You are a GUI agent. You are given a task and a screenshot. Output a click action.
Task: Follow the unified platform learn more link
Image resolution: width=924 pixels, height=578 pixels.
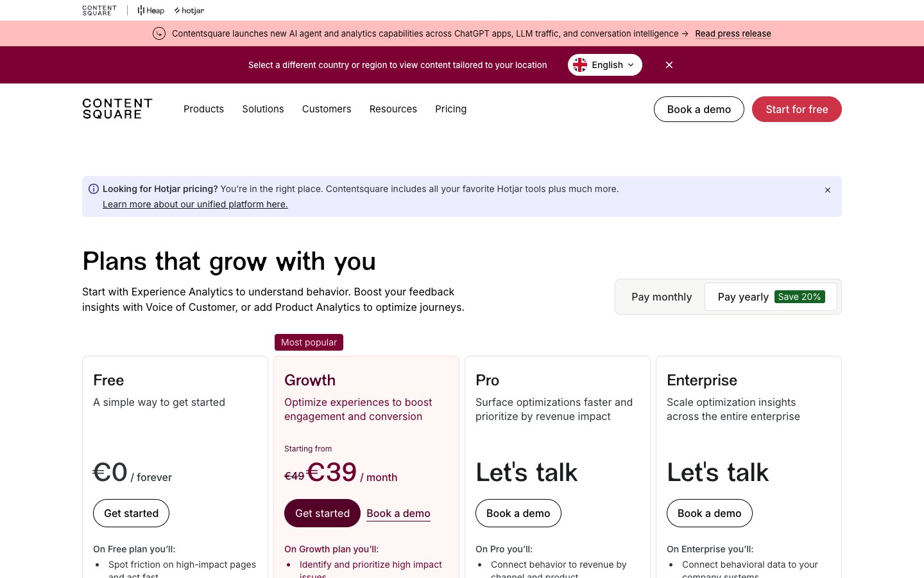(195, 204)
